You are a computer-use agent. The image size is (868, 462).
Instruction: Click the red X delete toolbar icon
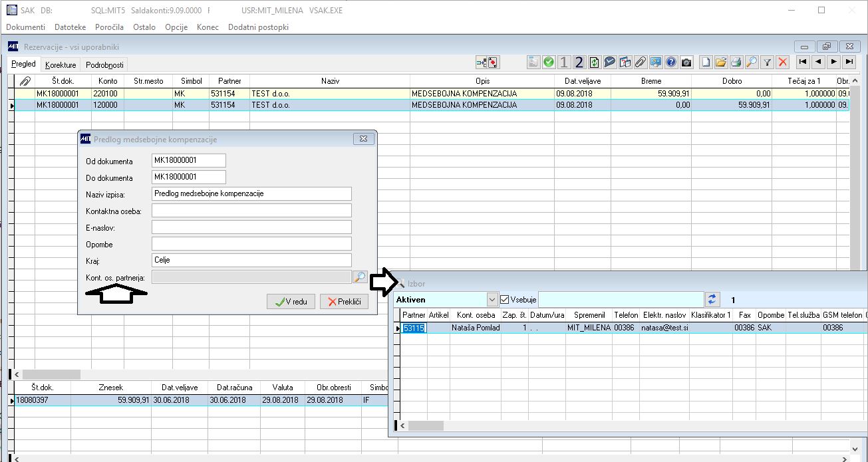click(782, 62)
